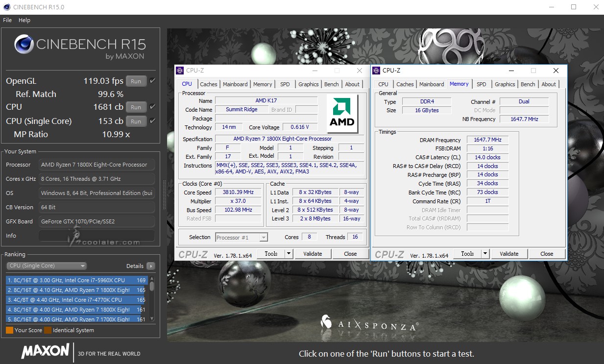This screenshot has width=604, height=364.
Task: Click the Info input field
Action: (x=97, y=236)
